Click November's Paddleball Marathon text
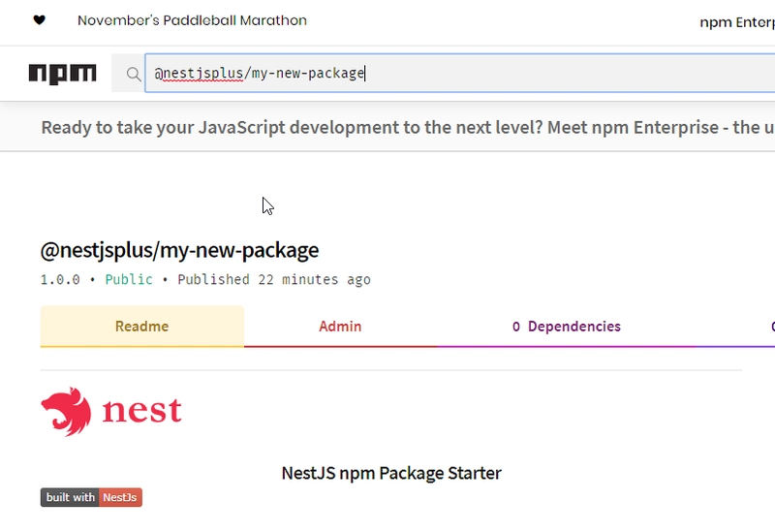The image size is (775, 532). point(192,20)
